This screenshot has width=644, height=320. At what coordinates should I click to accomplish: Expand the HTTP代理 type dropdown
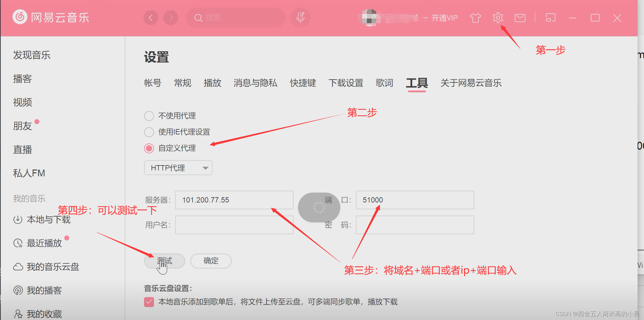coord(178,168)
